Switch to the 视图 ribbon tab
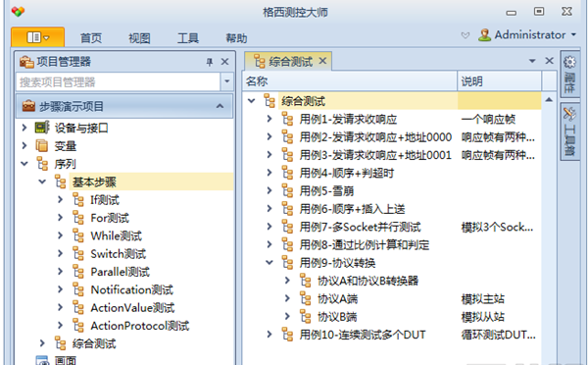The width and height of the screenshot is (588, 365). pyautogui.click(x=139, y=38)
